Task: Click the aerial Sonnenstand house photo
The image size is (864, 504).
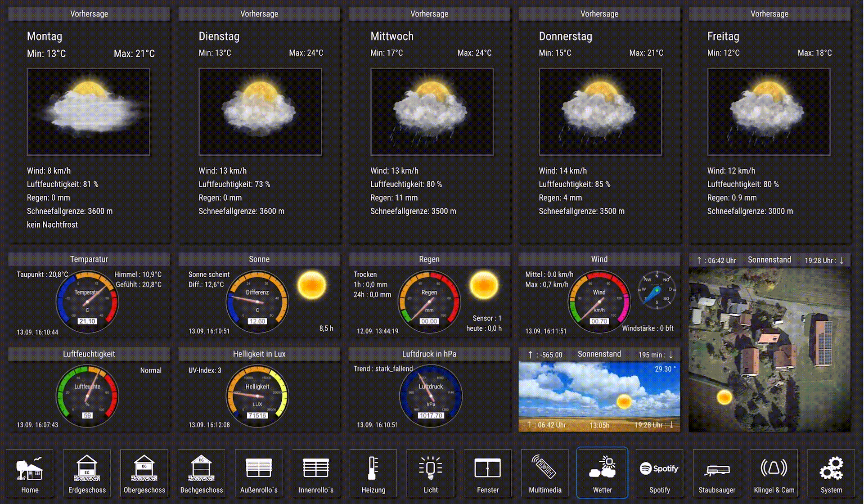Action: 769,350
